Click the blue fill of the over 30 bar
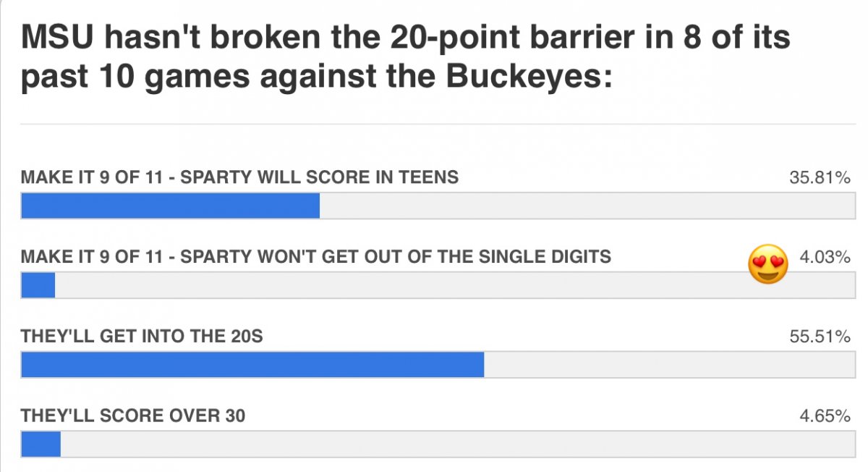This screenshot has width=868, height=472. [41, 444]
